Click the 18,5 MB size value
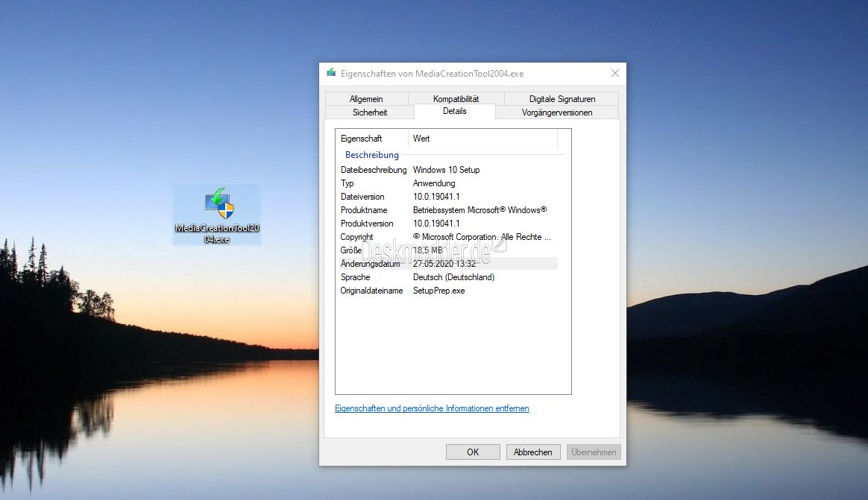The height and width of the screenshot is (500, 868). coord(428,250)
